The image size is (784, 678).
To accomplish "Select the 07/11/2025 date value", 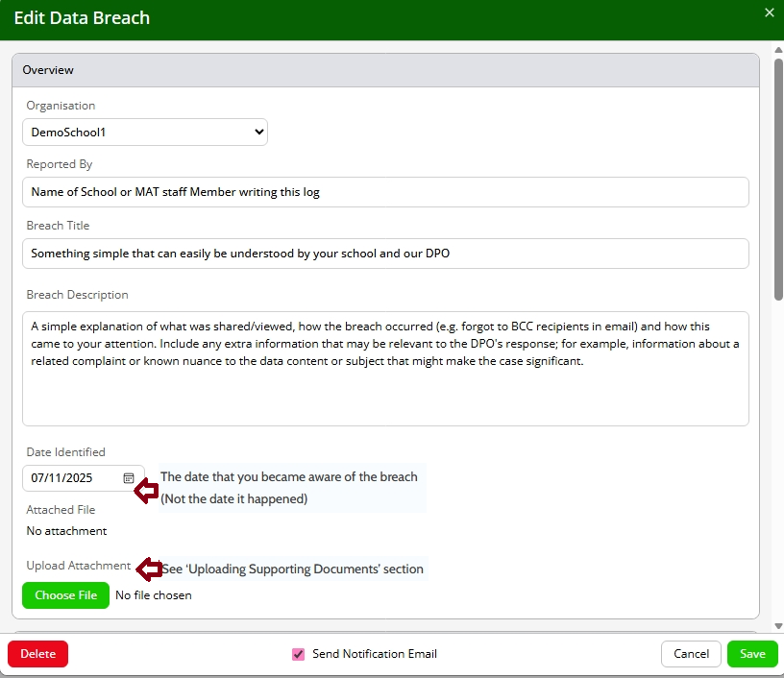I will pos(61,477).
